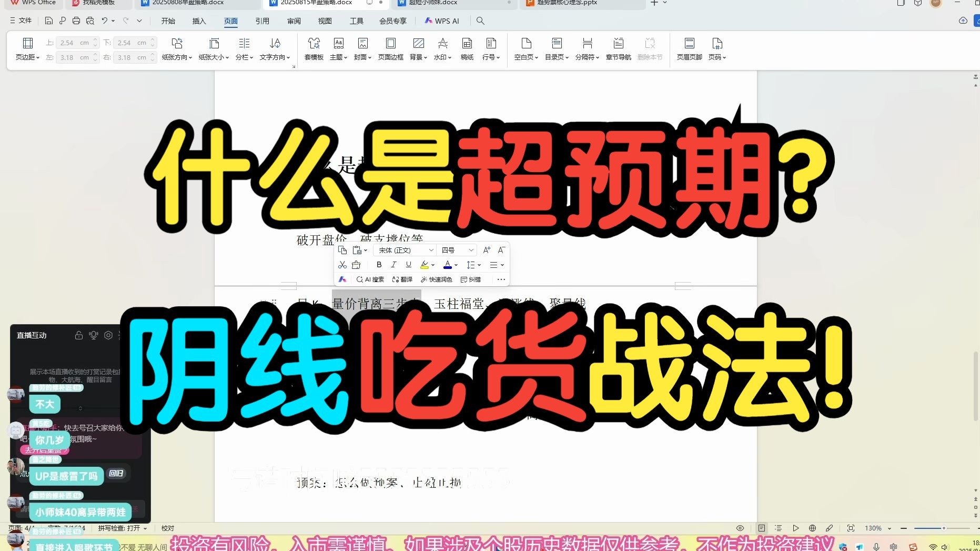
Task: Open WPS AI from the menu bar
Action: [x=442, y=21]
